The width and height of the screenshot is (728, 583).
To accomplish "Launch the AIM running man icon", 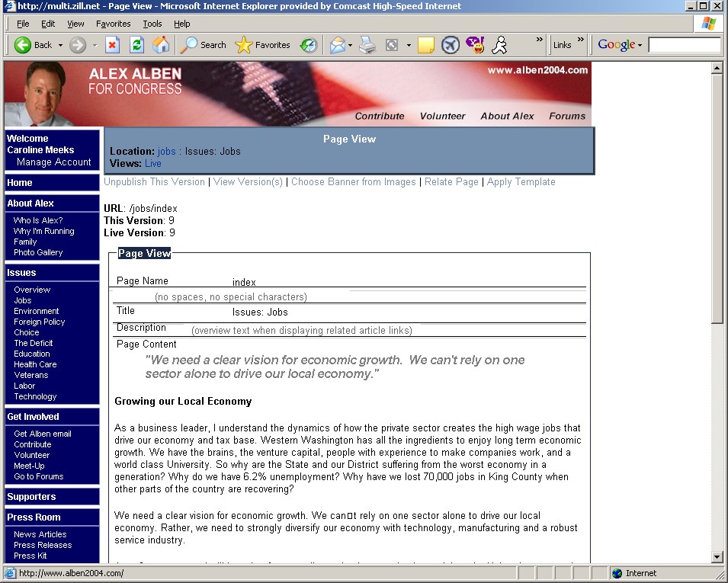I will 499,45.
